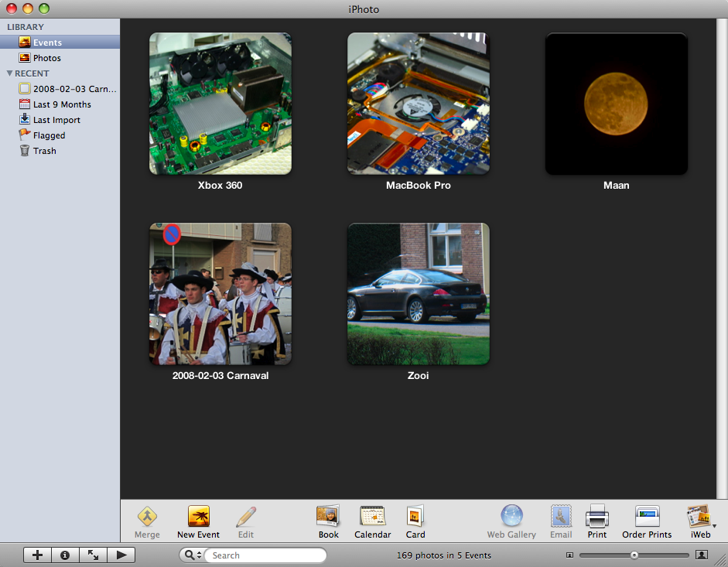Image resolution: width=728 pixels, height=567 pixels.
Task: Click into the Search field
Action: coord(267,555)
